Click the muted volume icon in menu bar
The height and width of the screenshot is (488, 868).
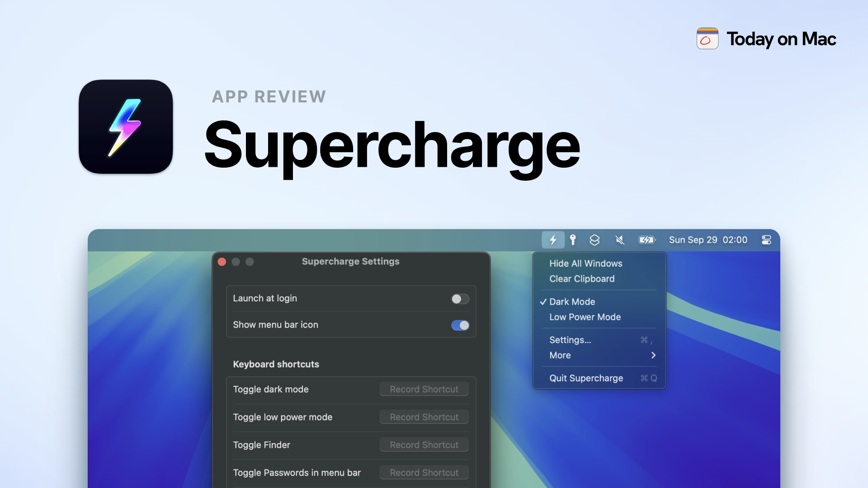click(620, 240)
